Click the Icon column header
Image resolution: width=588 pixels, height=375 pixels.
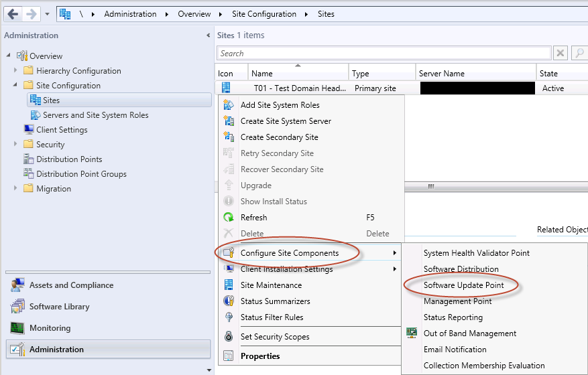click(x=231, y=74)
